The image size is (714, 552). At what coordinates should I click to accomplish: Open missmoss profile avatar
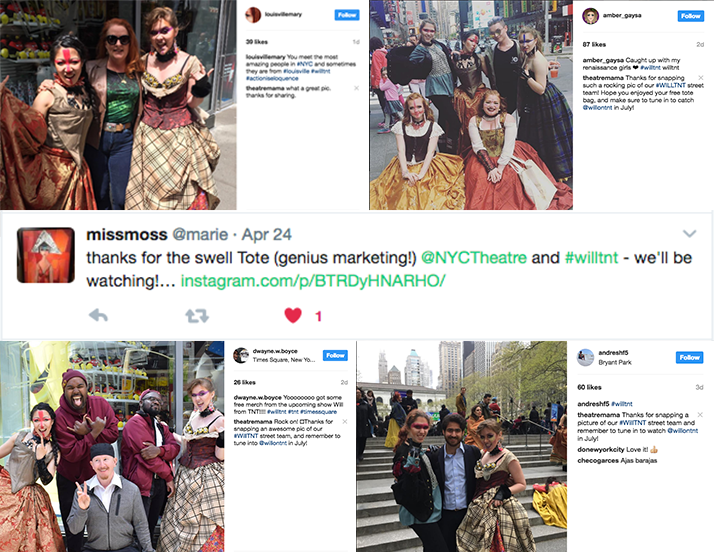coord(46,255)
